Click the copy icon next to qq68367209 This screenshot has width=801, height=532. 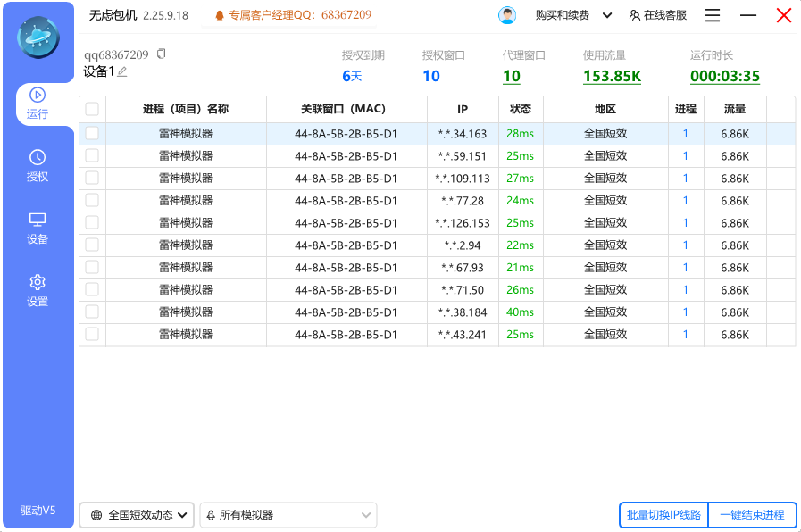tap(162, 54)
